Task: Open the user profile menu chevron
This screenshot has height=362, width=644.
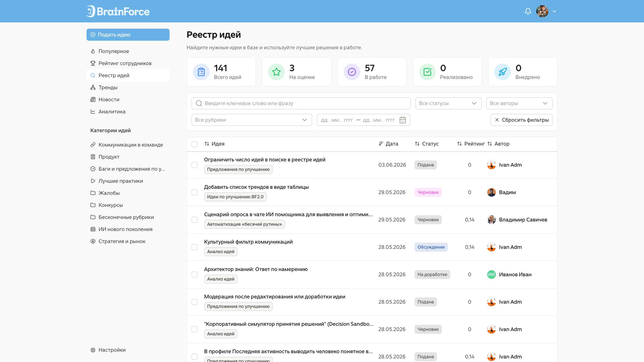Action: [x=554, y=11]
